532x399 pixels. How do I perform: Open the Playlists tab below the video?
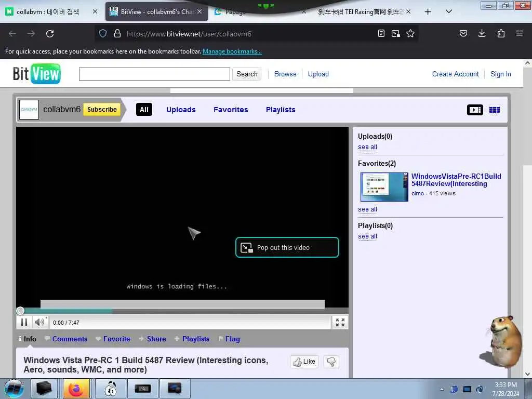[192, 339]
